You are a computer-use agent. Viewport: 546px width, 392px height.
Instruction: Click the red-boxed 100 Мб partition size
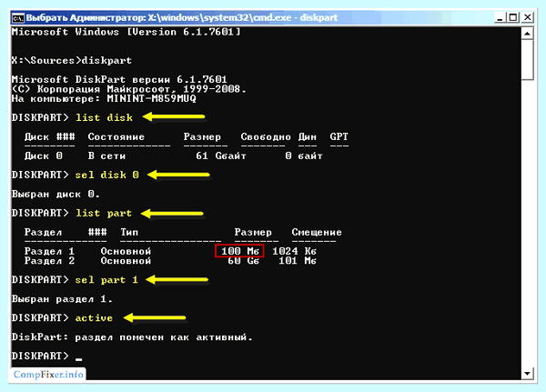(239, 251)
